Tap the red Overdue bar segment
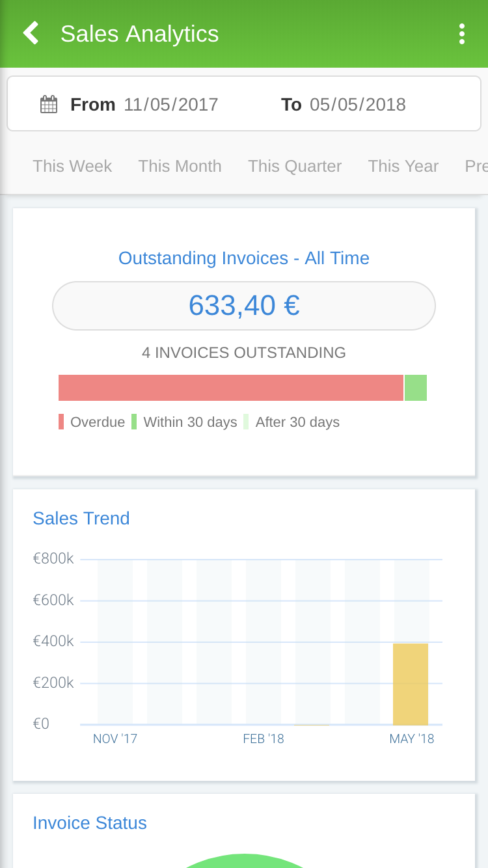This screenshot has width=488, height=868. pyautogui.click(x=231, y=388)
